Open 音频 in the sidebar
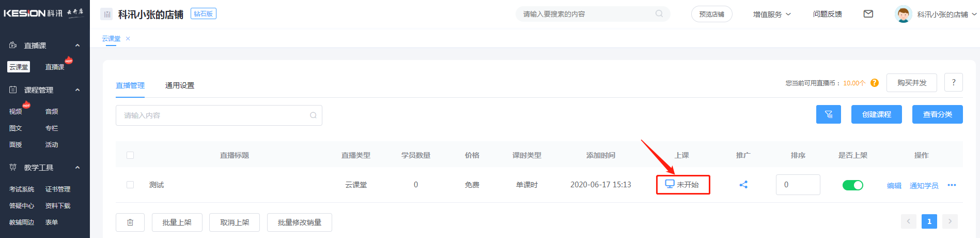 click(52, 112)
